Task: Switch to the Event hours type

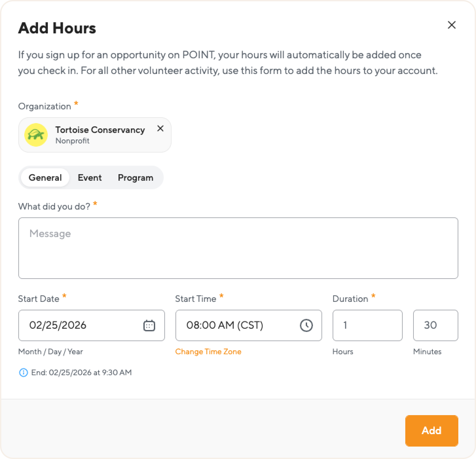Action: tap(90, 178)
